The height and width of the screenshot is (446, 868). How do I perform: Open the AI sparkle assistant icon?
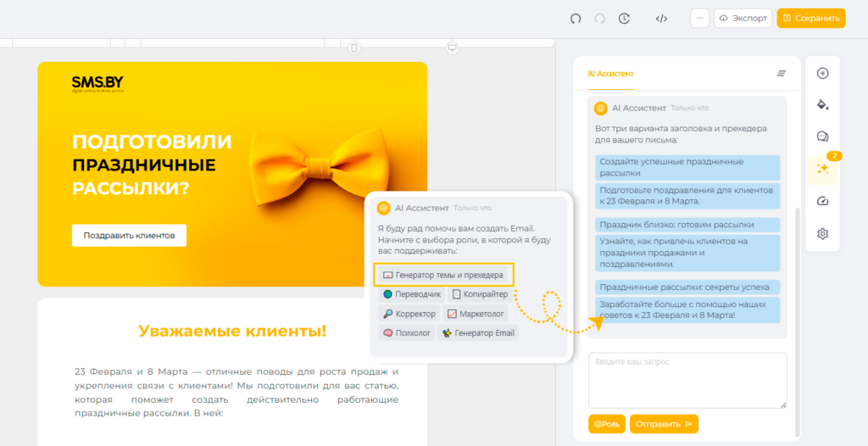pos(822,169)
